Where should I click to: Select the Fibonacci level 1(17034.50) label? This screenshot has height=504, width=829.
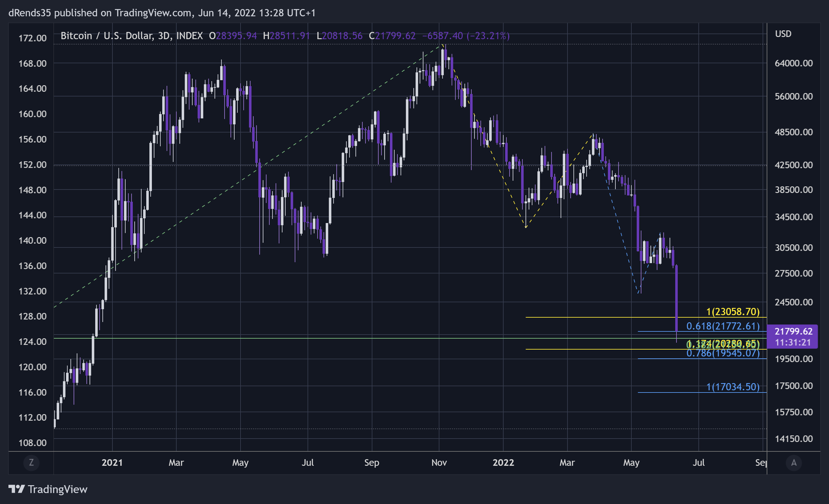(733, 387)
